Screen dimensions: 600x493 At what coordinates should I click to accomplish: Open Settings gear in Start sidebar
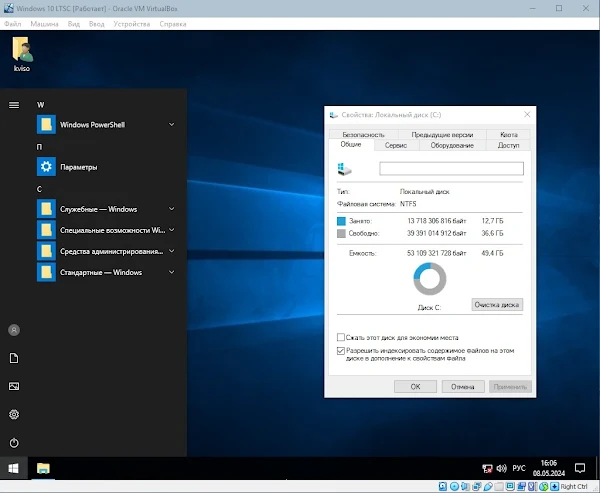14,414
